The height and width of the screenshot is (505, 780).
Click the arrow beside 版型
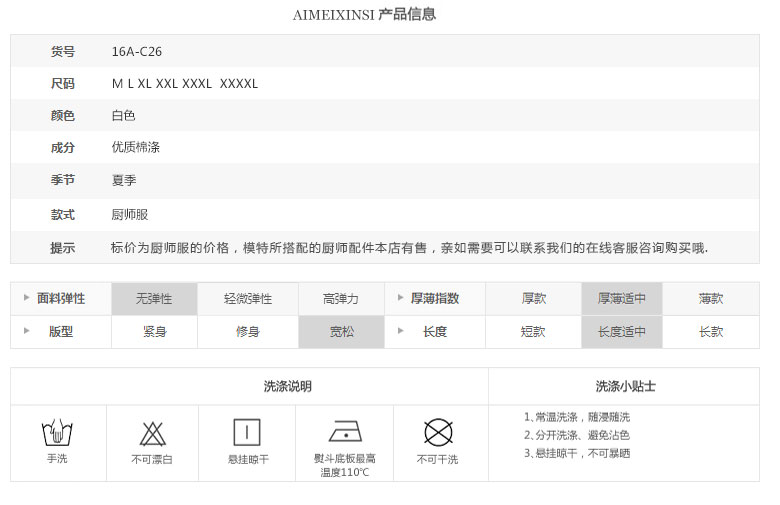coord(26,330)
